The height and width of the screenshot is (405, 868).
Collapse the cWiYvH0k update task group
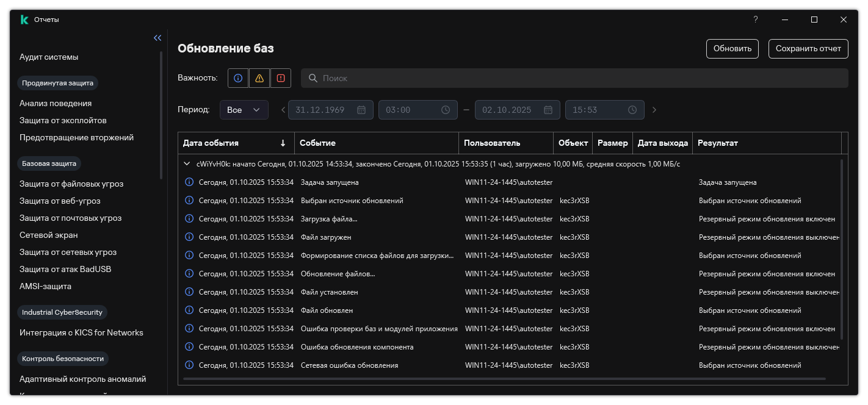click(187, 164)
